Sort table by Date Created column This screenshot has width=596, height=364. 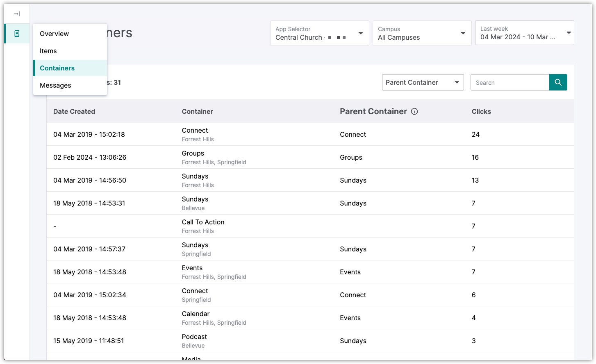74,111
